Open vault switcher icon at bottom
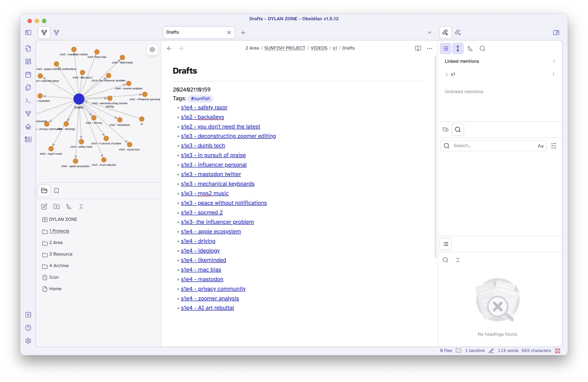Image resolution: width=588 pixels, height=382 pixels. (x=28, y=315)
